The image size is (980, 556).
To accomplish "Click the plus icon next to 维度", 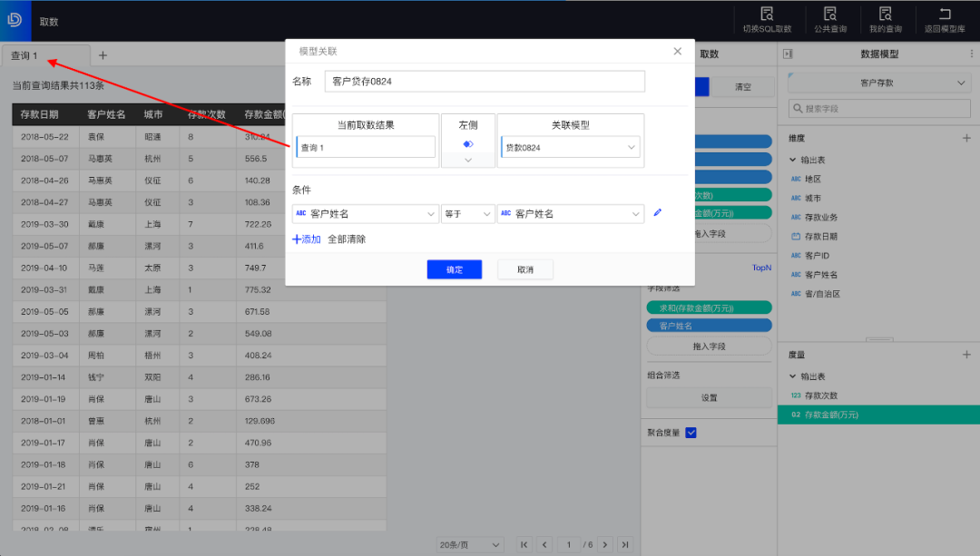I will [965, 138].
